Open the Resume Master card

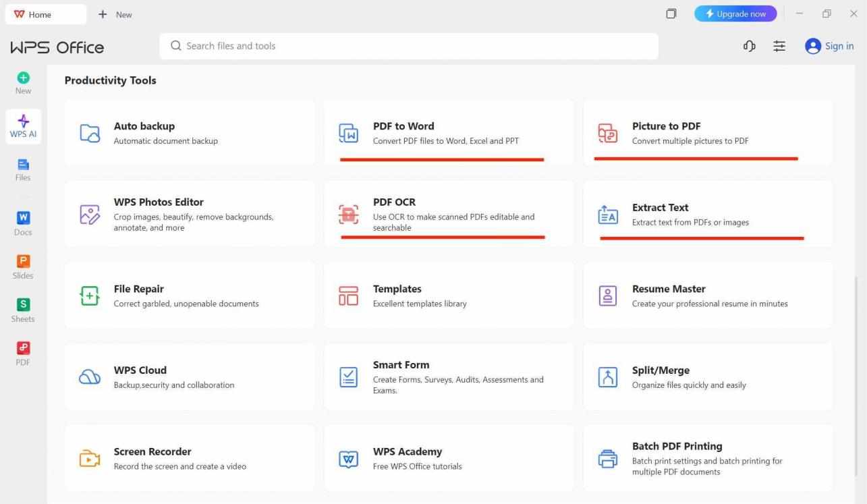[708, 296]
